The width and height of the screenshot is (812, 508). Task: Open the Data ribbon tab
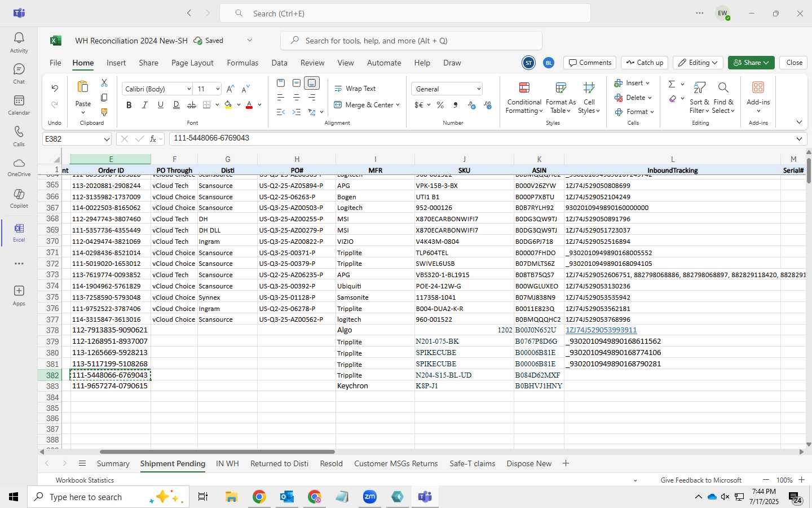click(x=279, y=63)
